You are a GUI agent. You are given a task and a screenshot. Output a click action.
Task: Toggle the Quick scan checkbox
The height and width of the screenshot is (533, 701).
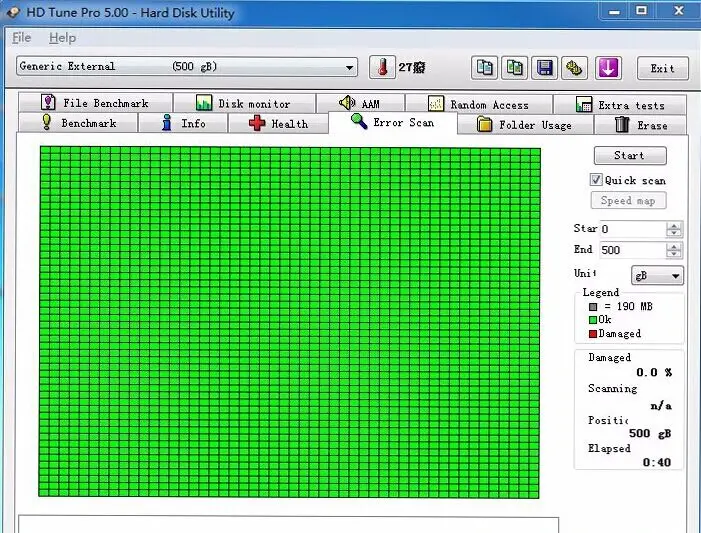pyautogui.click(x=596, y=180)
